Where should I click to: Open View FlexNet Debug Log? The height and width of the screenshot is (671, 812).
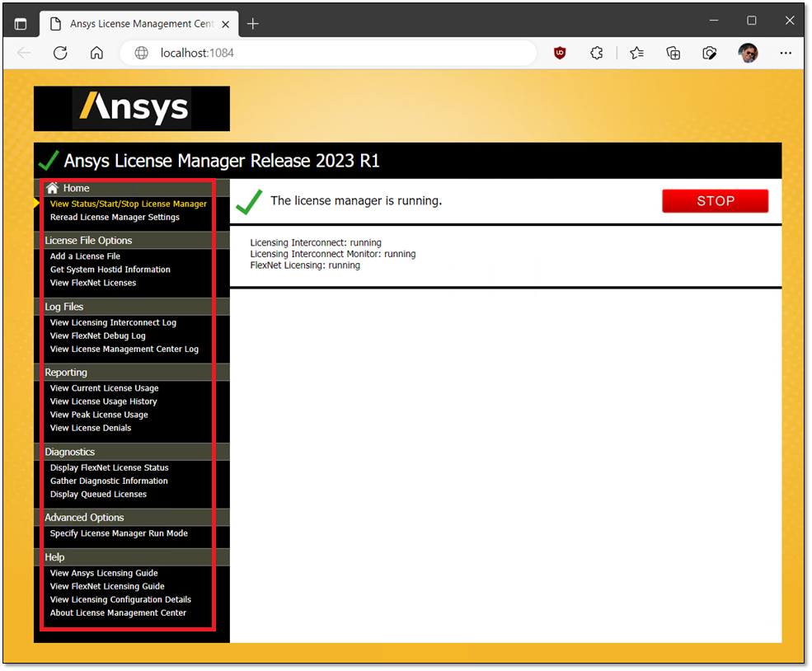pos(98,336)
